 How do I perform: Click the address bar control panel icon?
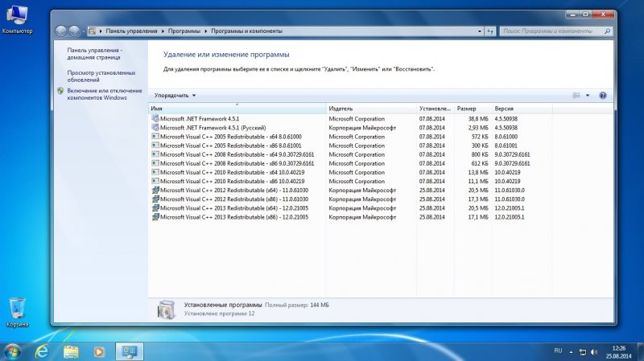click(93, 31)
